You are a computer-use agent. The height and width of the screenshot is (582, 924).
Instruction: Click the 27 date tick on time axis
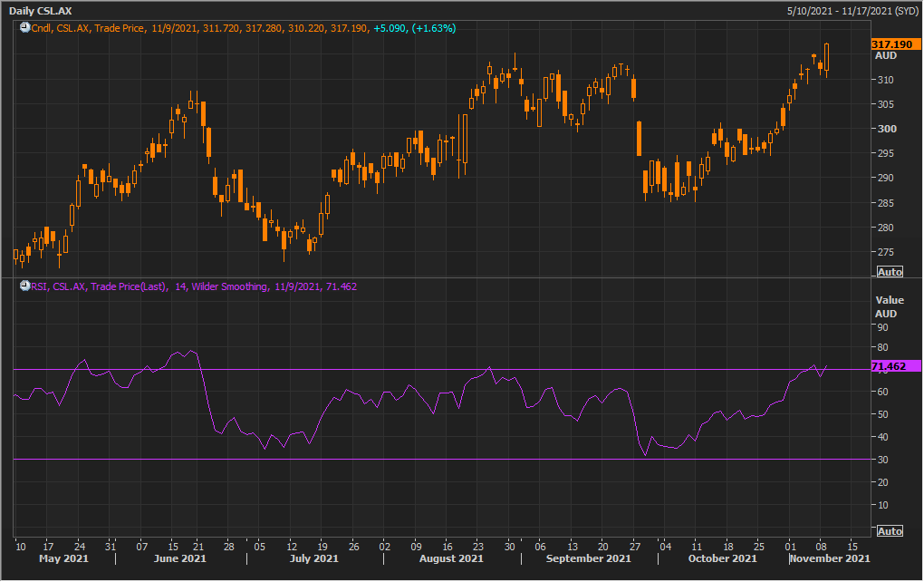coord(635,547)
